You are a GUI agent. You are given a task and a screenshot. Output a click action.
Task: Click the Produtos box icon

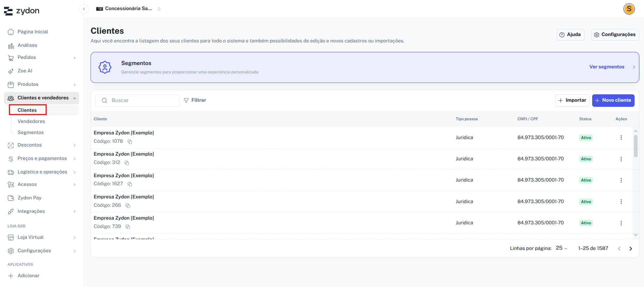(11, 85)
